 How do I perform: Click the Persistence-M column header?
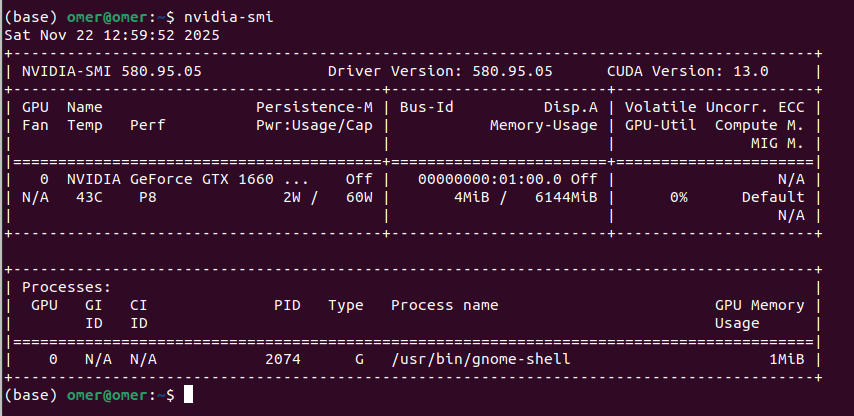(314, 107)
